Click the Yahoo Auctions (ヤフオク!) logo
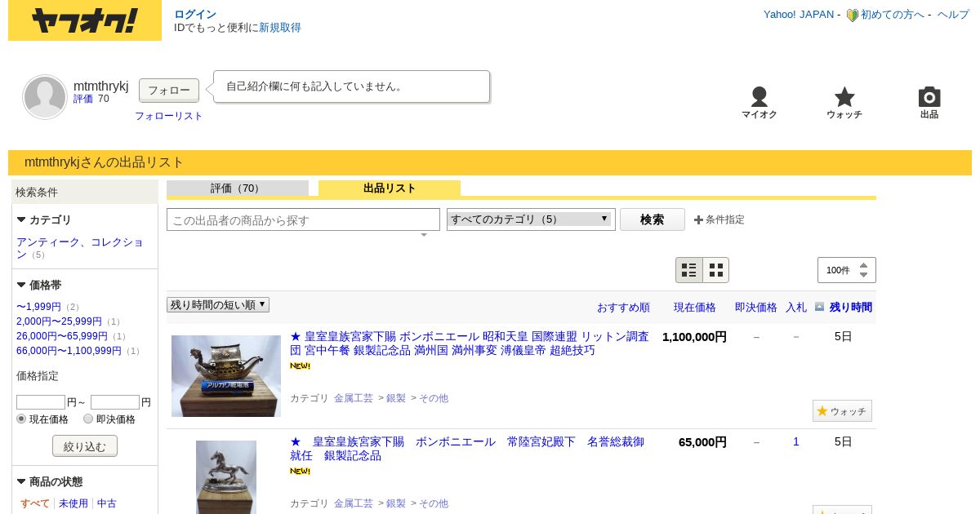This screenshot has height=514, width=980. (85, 20)
